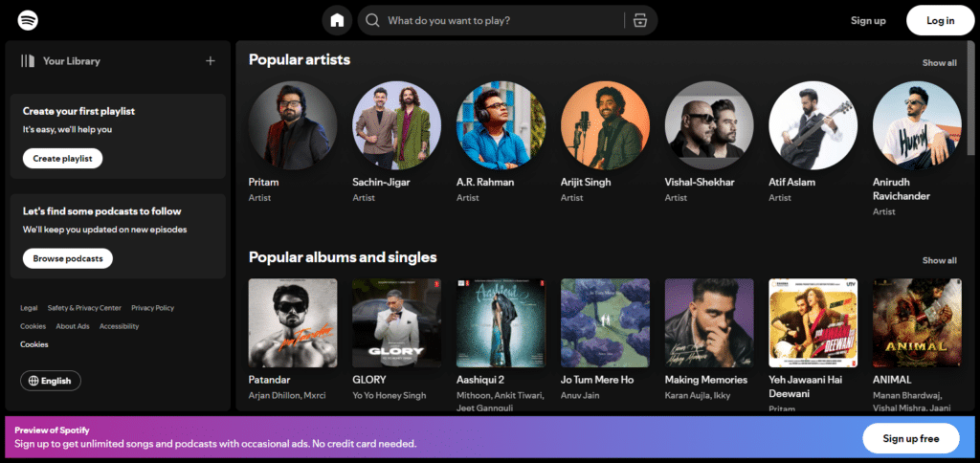The image size is (980, 463).
Task: Open the GLORY album cover
Action: click(x=397, y=323)
